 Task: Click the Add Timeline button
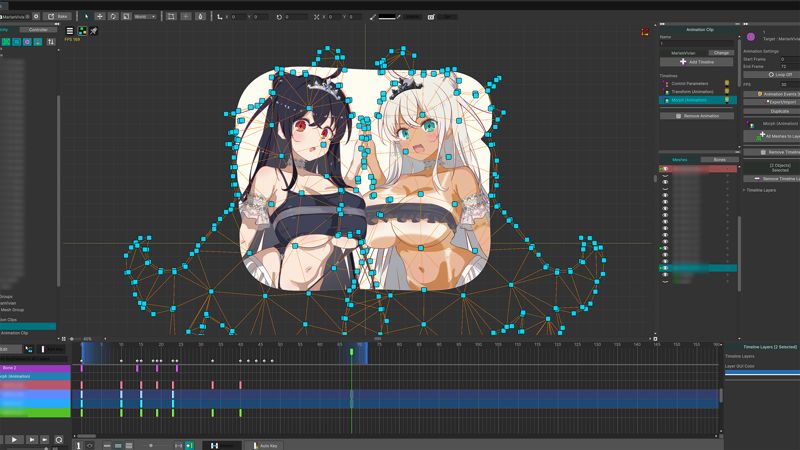click(x=696, y=62)
